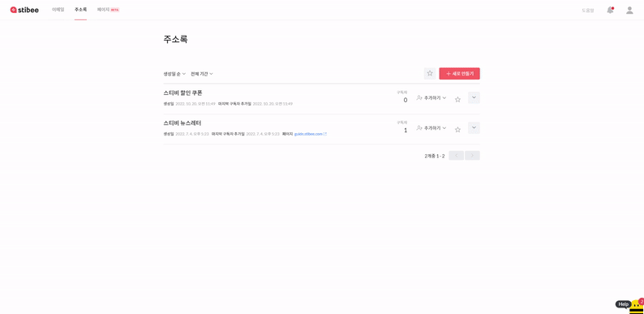The width and height of the screenshot is (644, 314).
Task: Open the 도움말 help link
Action: [588, 11]
